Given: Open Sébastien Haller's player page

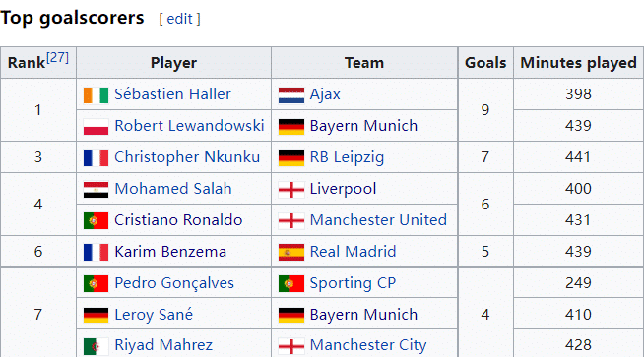Looking at the screenshot, I should click(x=172, y=94).
